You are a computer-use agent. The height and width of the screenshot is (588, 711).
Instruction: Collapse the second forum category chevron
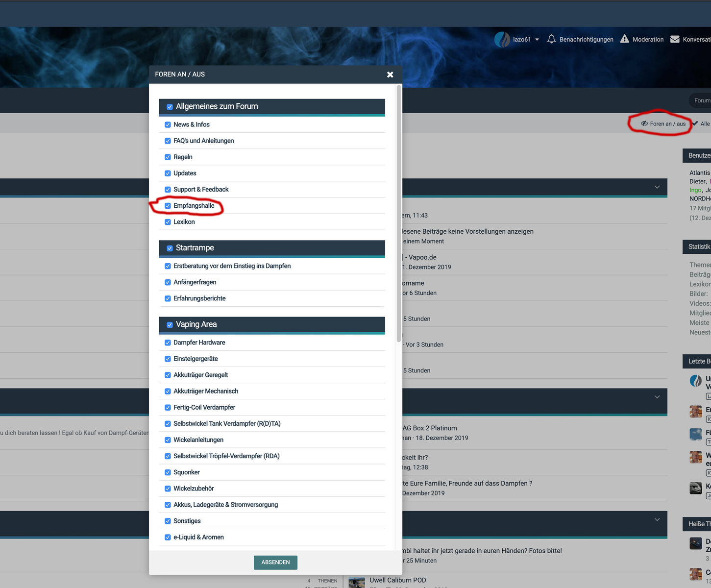tap(657, 397)
